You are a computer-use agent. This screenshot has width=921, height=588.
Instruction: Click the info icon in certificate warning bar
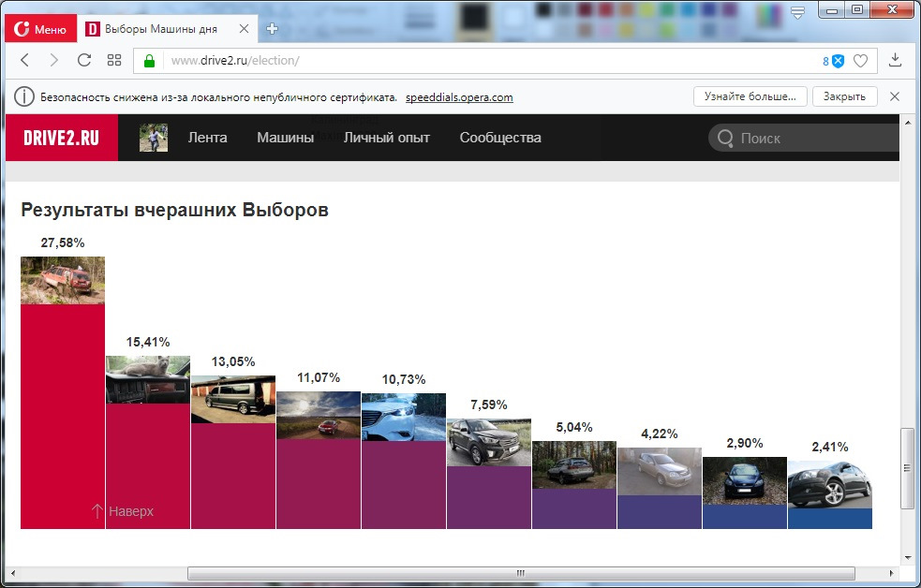24,96
